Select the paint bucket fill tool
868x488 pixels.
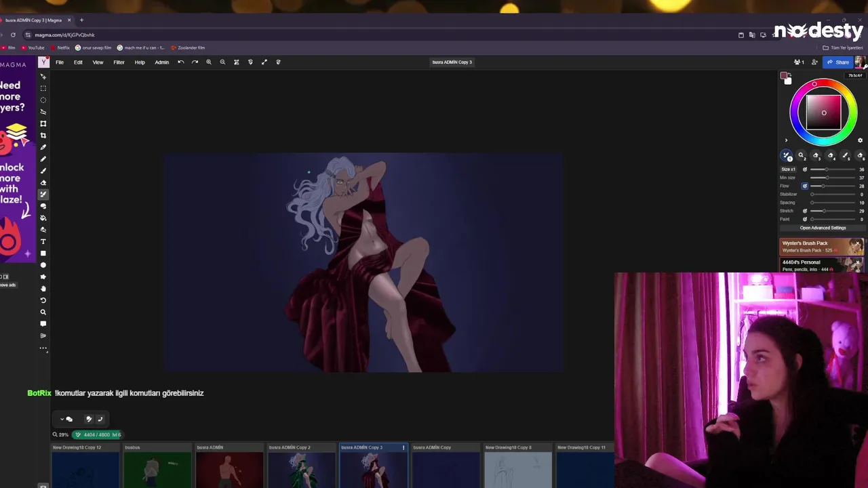click(43, 218)
